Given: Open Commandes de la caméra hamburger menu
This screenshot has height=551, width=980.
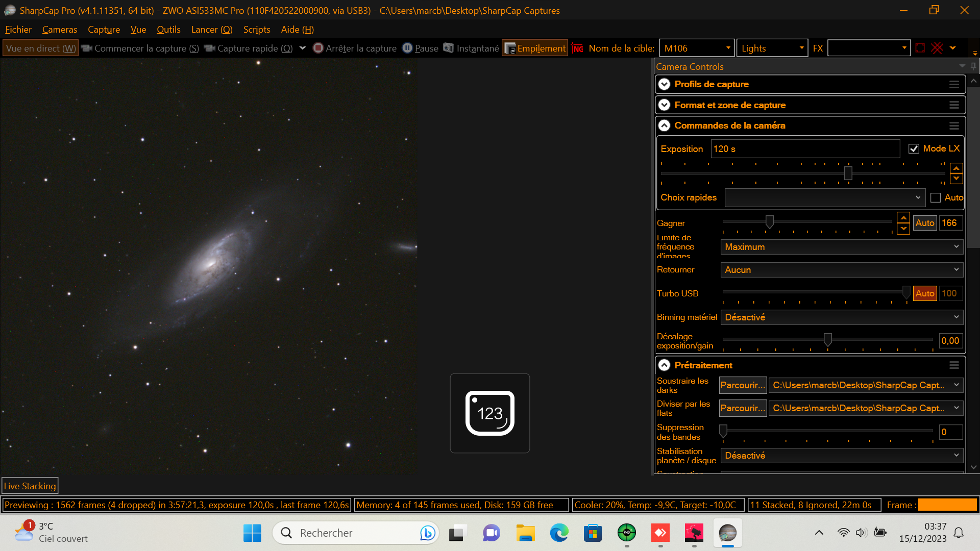Looking at the screenshot, I should click(954, 126).
